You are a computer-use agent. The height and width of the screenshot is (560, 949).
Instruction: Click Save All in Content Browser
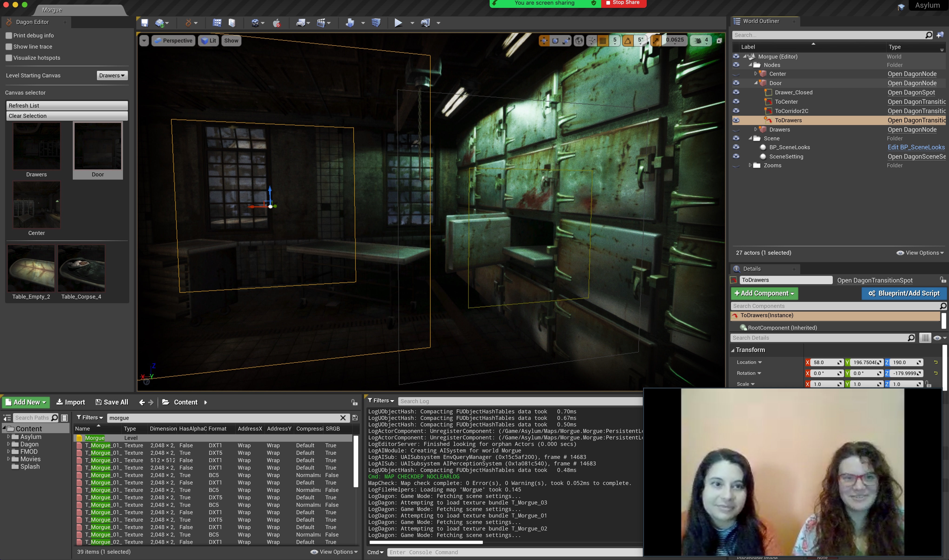(x=112, y=402)
